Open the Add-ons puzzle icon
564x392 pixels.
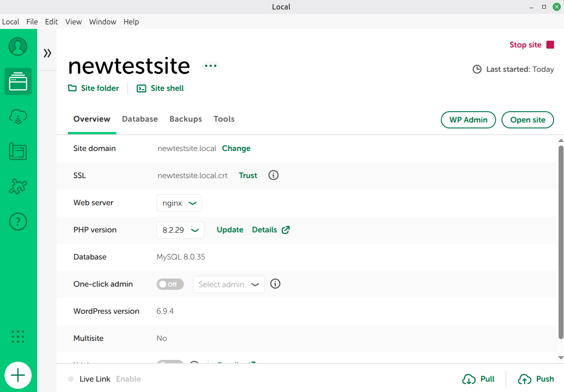(x=18, y=186)
